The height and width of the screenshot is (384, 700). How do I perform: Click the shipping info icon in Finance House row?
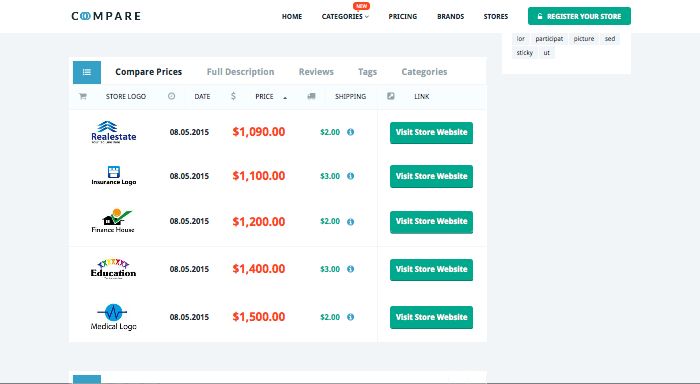click(x=350, y=222)
